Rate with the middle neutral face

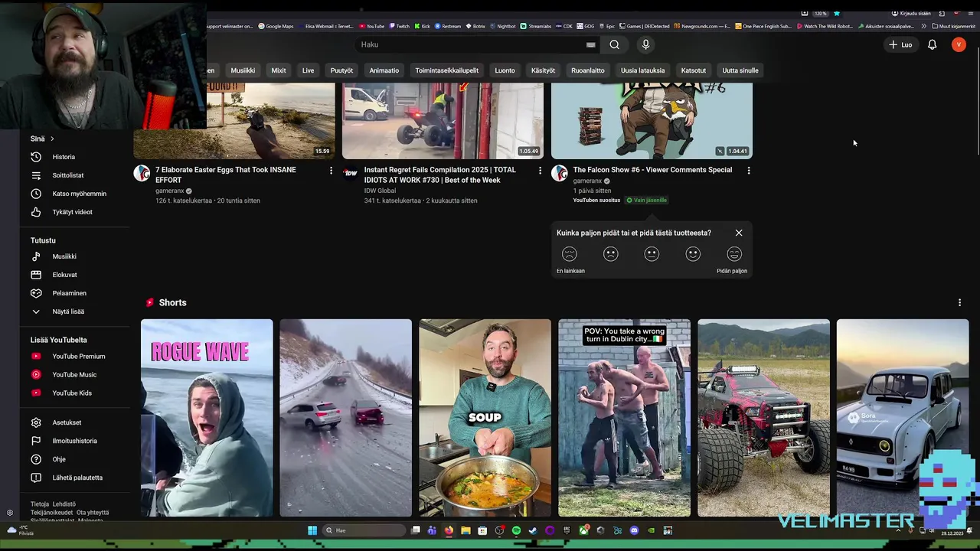652,254
